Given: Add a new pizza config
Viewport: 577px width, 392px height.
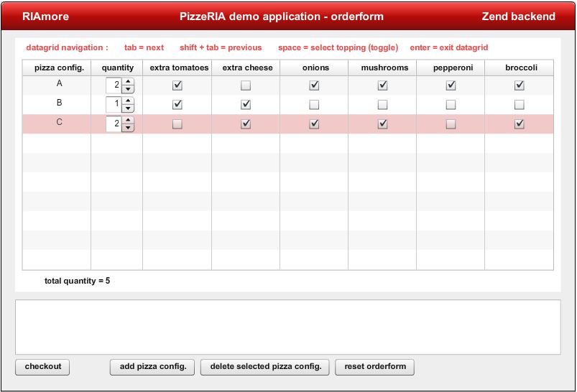Looking at the screenshot, I should pyautogui.click(x=152, y=367).
